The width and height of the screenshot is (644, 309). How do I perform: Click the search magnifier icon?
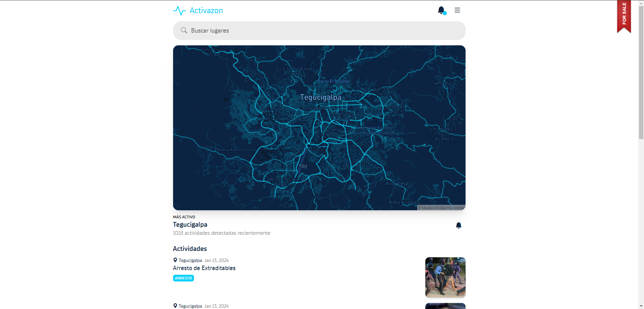pyautogui.click(x=184, y=31)
